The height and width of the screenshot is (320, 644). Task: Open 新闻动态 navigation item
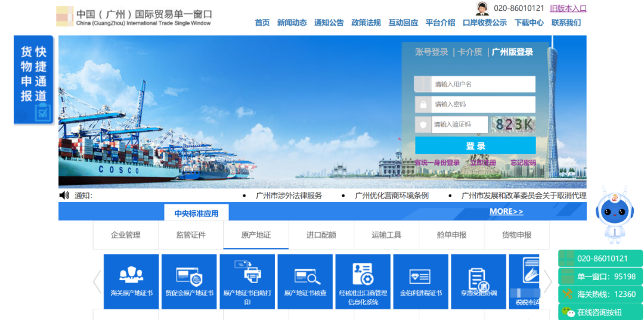click(x=292, y=23)
